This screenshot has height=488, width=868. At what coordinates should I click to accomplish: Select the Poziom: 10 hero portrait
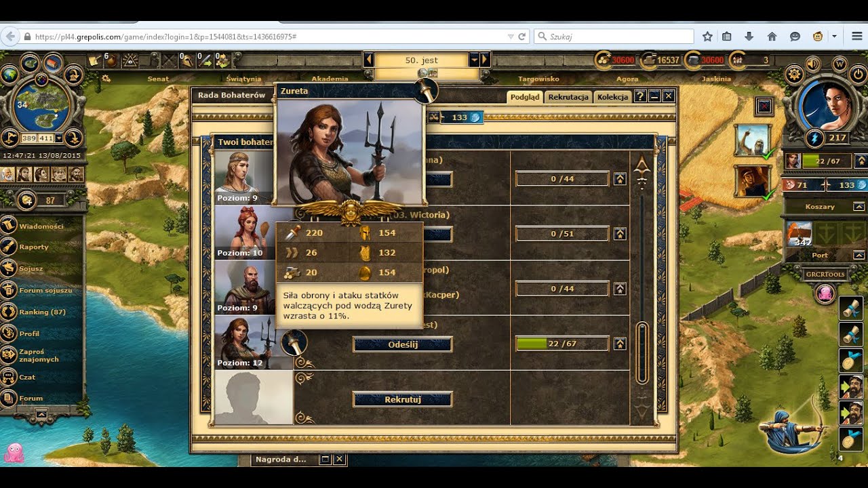[244, 232]
